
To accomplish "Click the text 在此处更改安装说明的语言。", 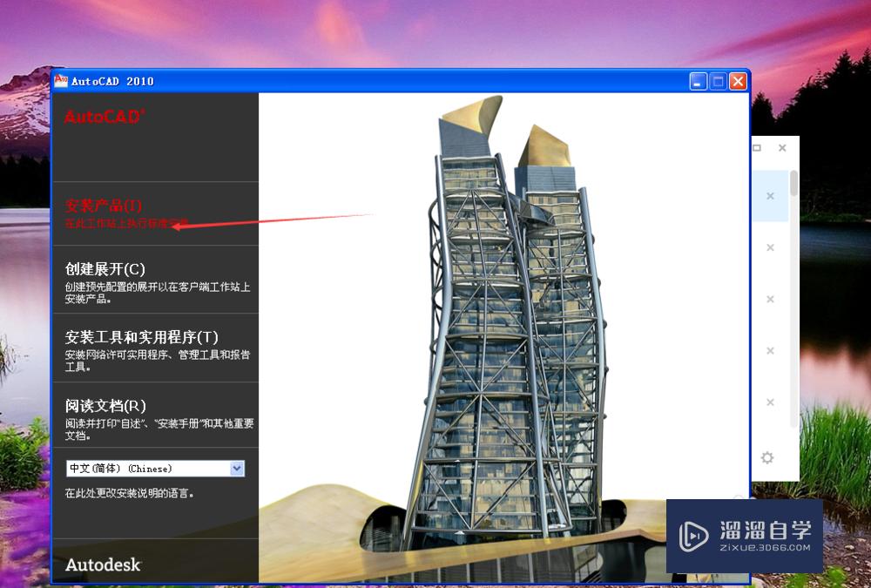I will [x=130, y=493].
